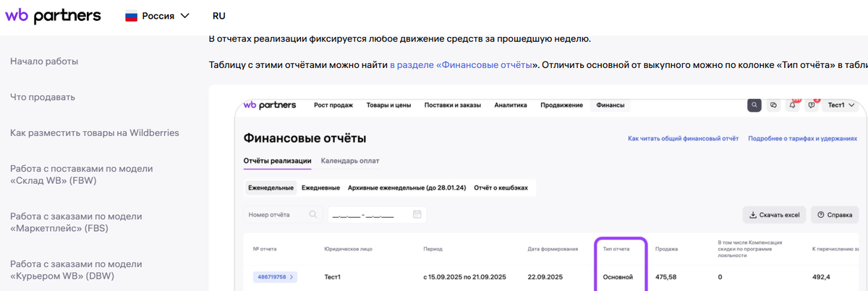The image size is (868, 291).
Task: Open the Аналитика menu
Action: [511, 105]
